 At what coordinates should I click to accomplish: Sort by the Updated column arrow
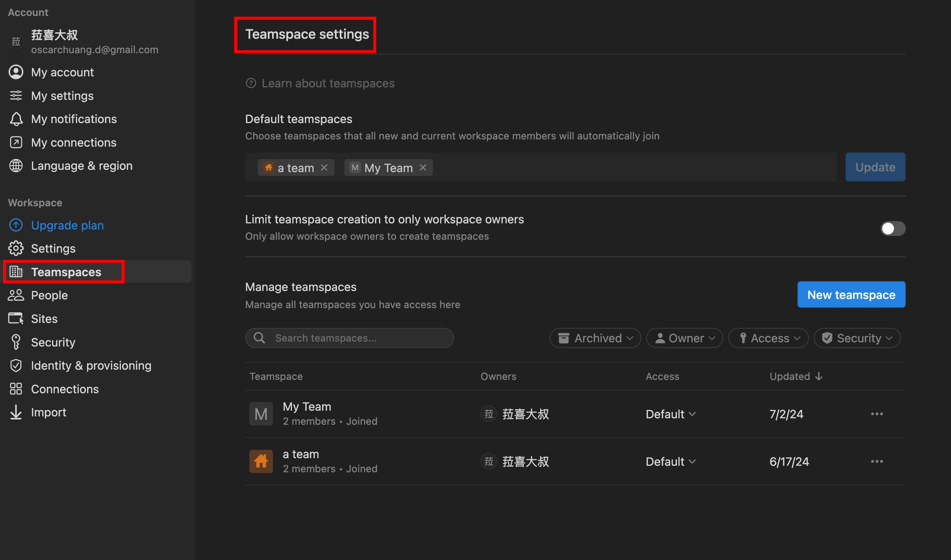pyautogui.click(x=819, y=376)
